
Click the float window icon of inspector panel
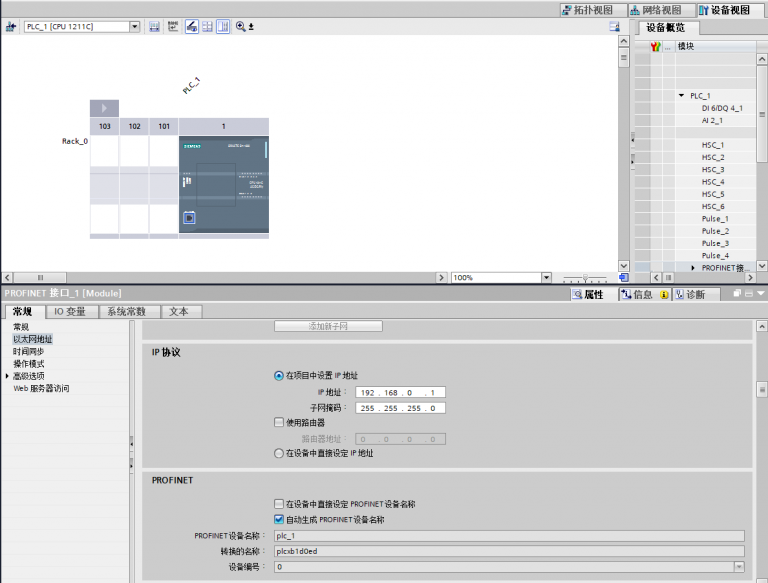(737, 293)
